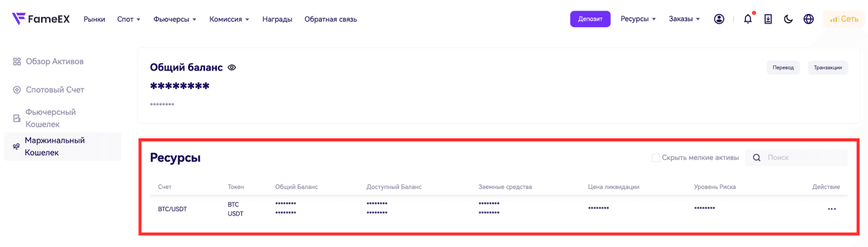Open the Ресурсы dropdown in header

pos(638,19)
